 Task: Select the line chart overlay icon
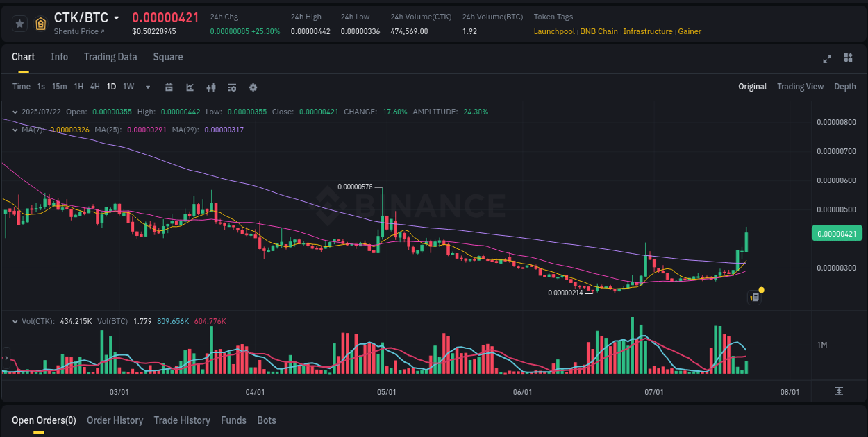pos(189,87)
